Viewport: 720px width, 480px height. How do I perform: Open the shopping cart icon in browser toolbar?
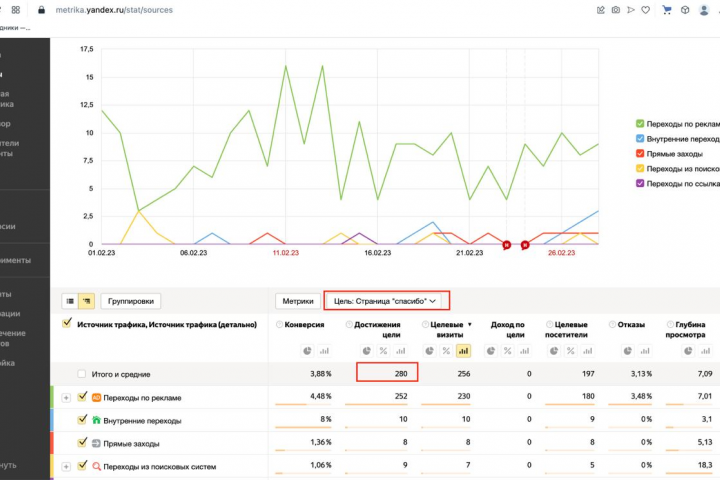click(x=667, y=10)
